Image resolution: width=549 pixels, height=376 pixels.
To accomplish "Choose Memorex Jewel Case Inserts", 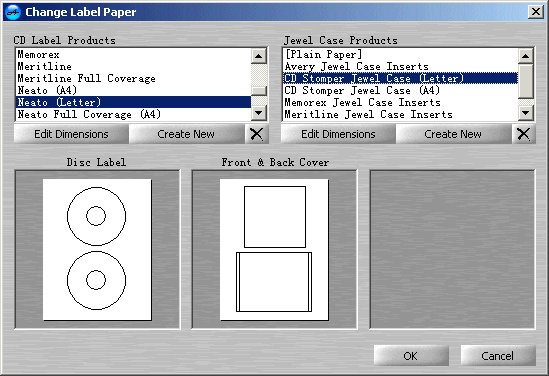I will click(x=400, y=102).
